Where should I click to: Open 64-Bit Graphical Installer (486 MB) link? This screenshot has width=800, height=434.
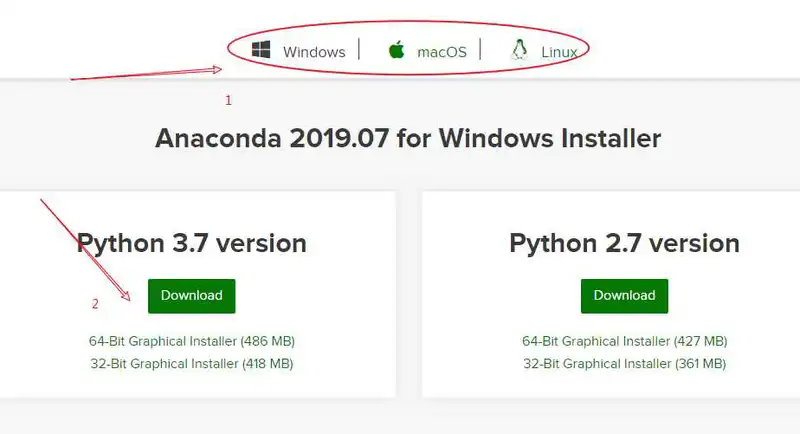192,341
